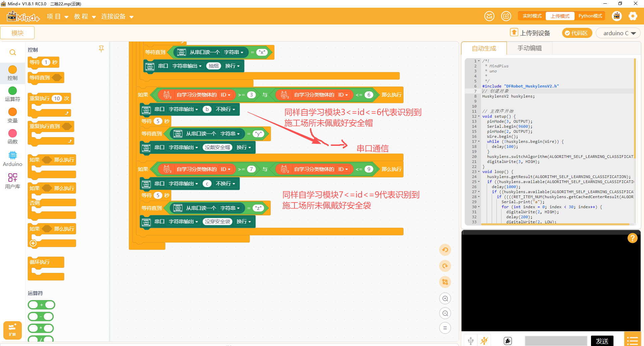644x346 pixels.
Task: Click the 上传到设备 upload button
Action: (x=530, y=33)
